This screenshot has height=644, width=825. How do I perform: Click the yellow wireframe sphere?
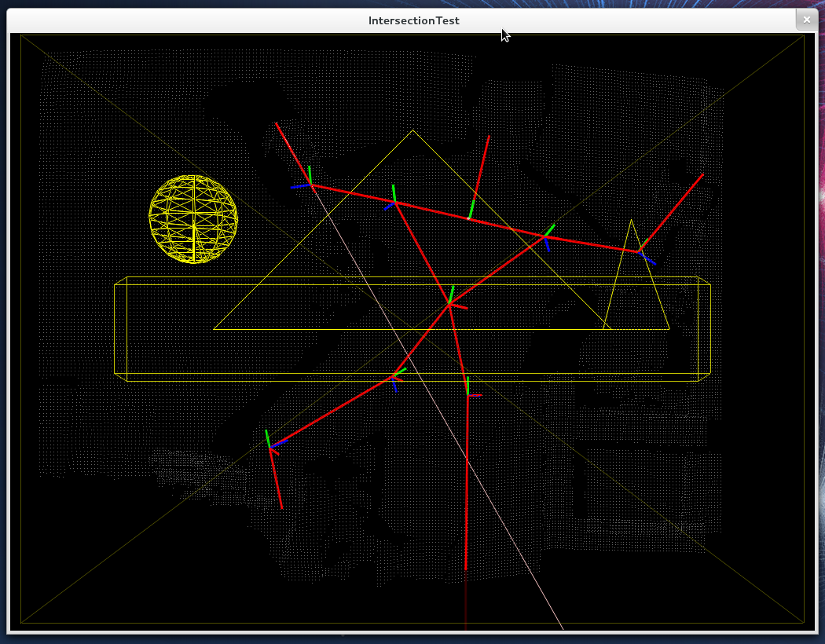(193, 219)
